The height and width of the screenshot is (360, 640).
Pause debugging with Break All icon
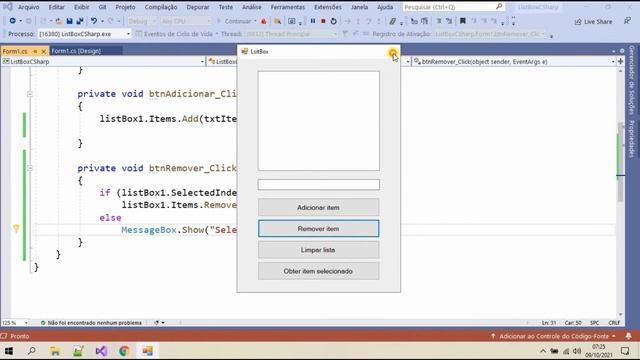tap(313, 21)
